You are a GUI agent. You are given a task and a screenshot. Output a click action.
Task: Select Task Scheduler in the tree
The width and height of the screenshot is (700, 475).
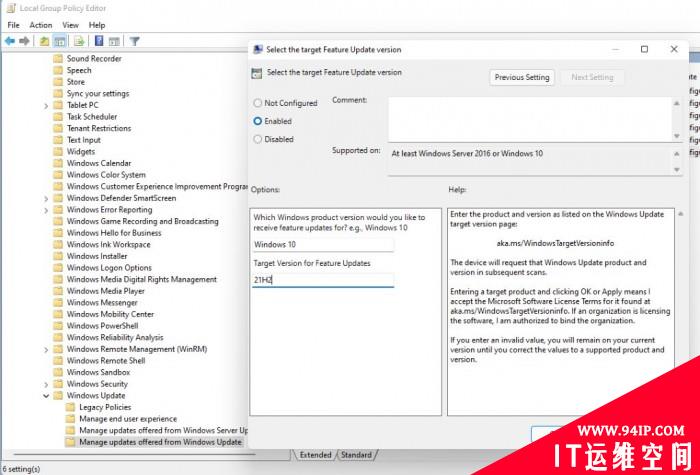pyautogui.click(x=92, y=117)
